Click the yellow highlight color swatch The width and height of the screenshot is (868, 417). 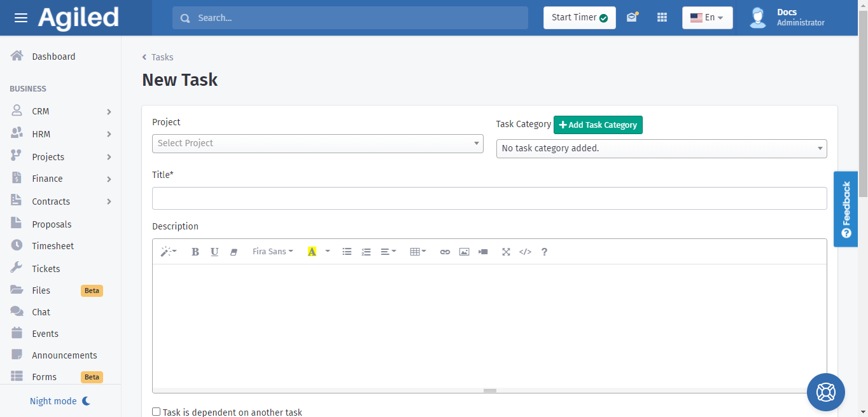point(312,252)
